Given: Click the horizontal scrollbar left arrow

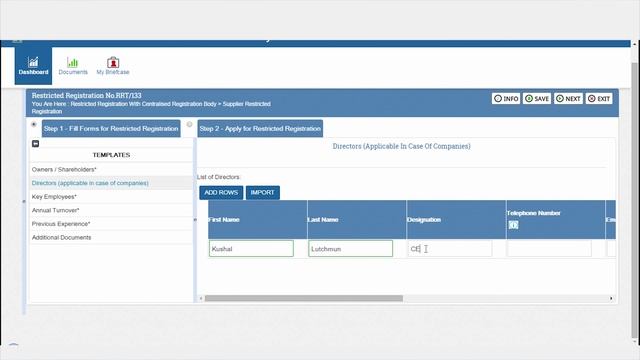Looking at the screenshot, I should [201, 298].
